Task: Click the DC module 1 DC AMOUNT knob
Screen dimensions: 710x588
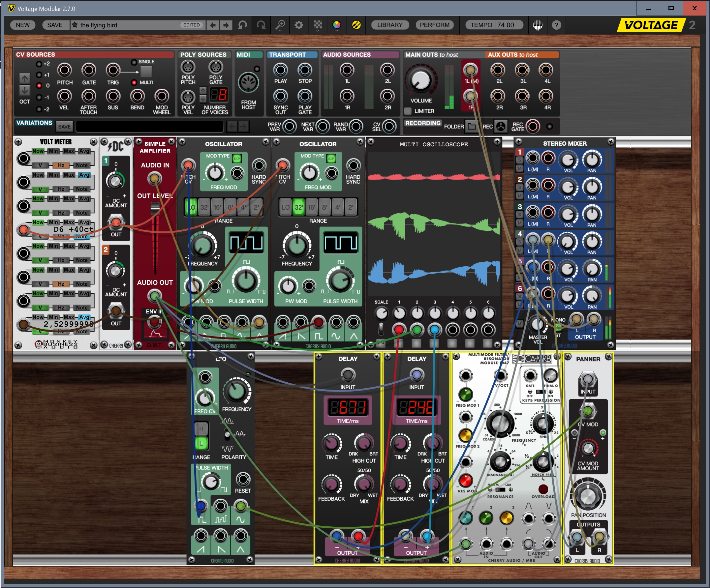Action: [115, 181]
